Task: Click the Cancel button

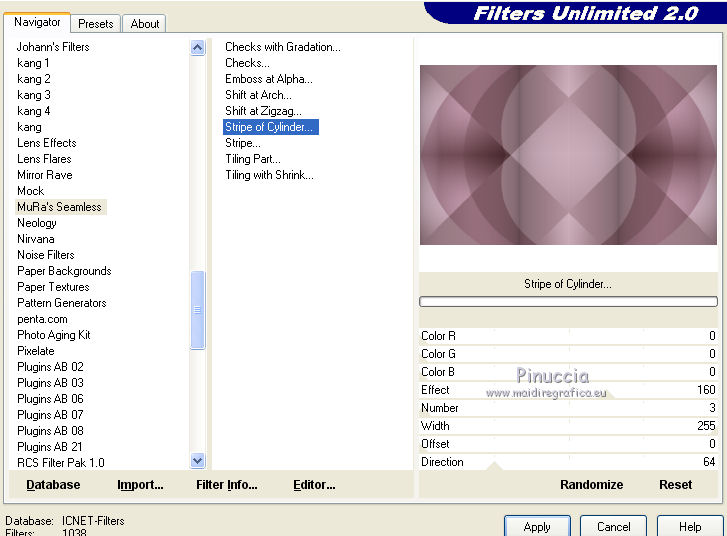Action: click(613, 527)
